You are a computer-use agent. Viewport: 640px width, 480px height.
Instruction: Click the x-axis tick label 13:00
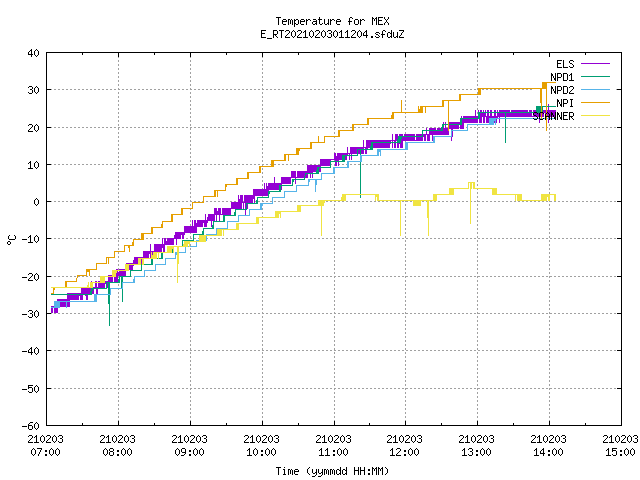click(x=476, y=452)
